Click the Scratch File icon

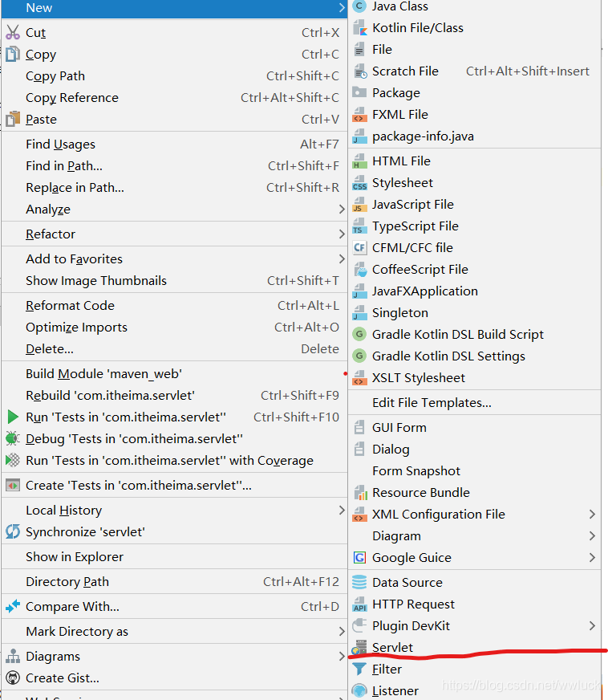[x=359, y=71]
